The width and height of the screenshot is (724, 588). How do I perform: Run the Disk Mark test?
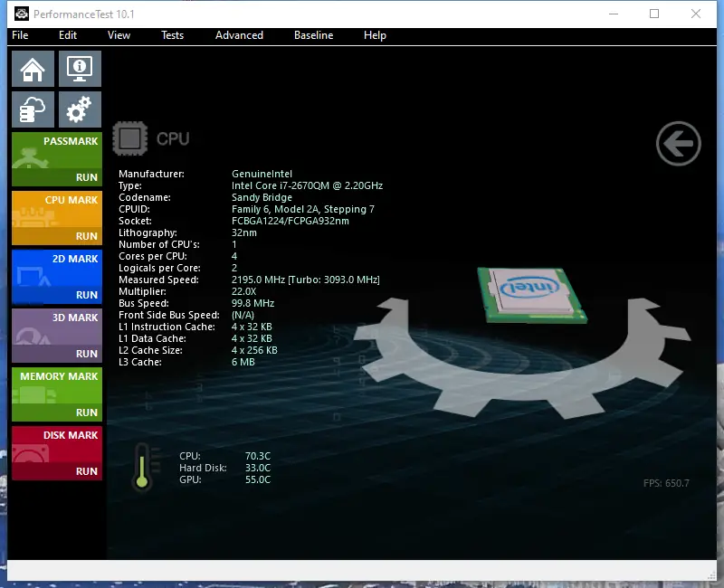57,453
